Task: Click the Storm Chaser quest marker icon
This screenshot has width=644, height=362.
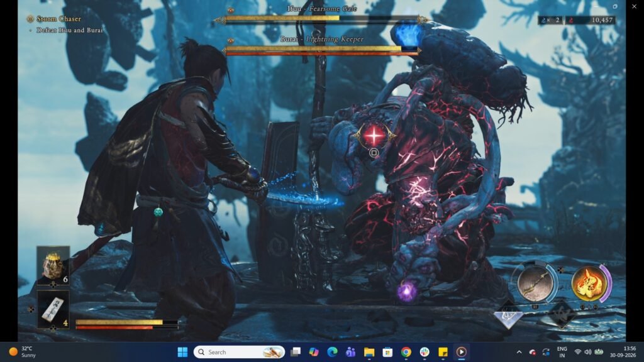Action: 30,19
